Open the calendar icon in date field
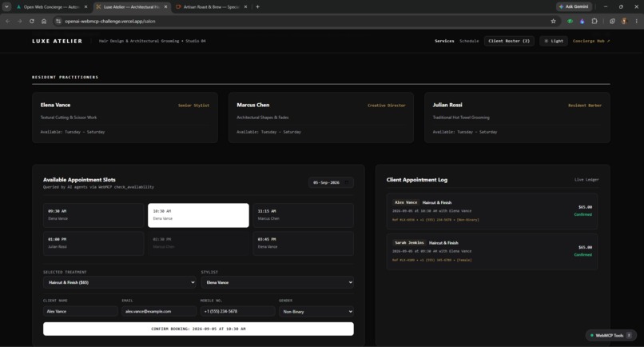The width and height of the screenshot is (644, 347). click(x=347, y=182)
